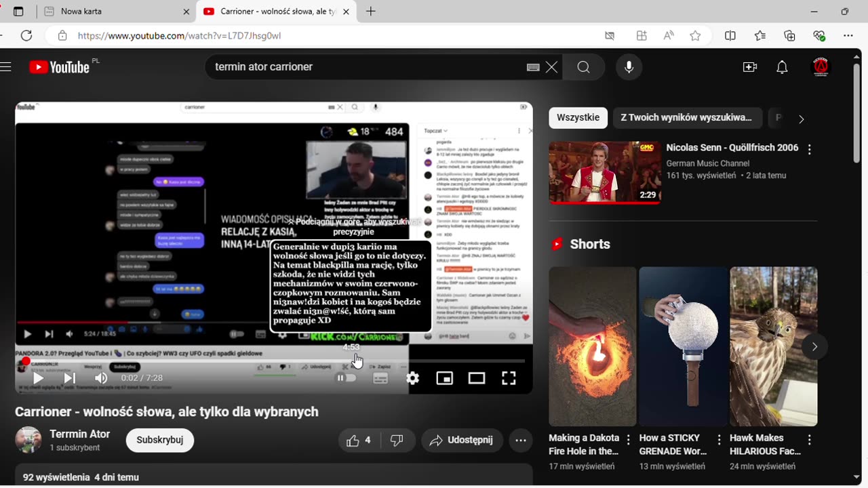Seek on the video progress bar
868x488 pixels.
point(274,361)
